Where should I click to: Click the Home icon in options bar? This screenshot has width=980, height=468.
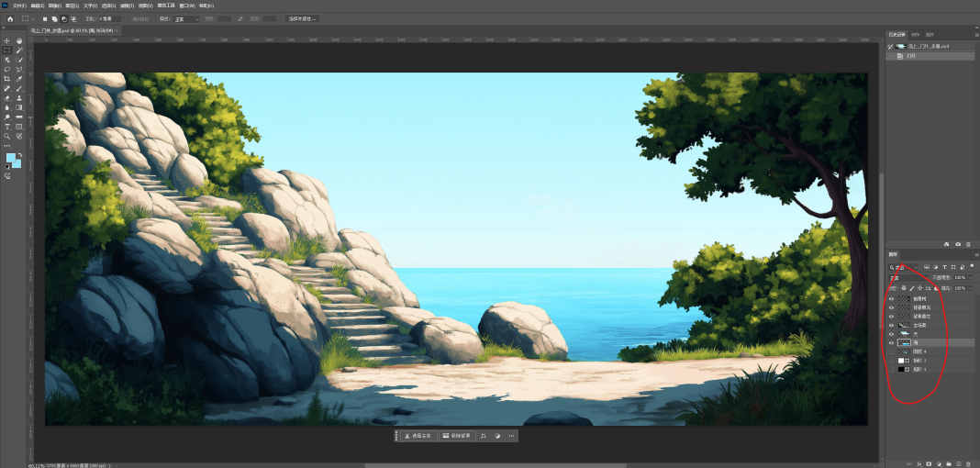[x=10, y=18]
